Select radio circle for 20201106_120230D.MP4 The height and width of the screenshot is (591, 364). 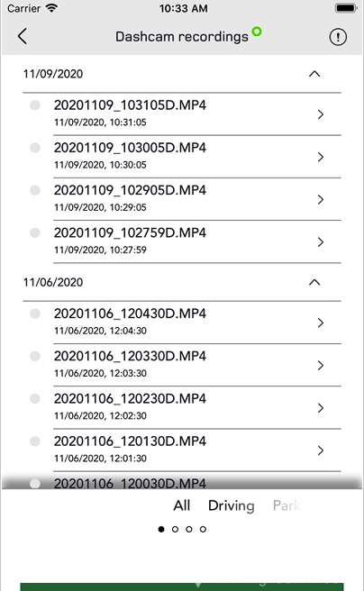tap(35, 398)
